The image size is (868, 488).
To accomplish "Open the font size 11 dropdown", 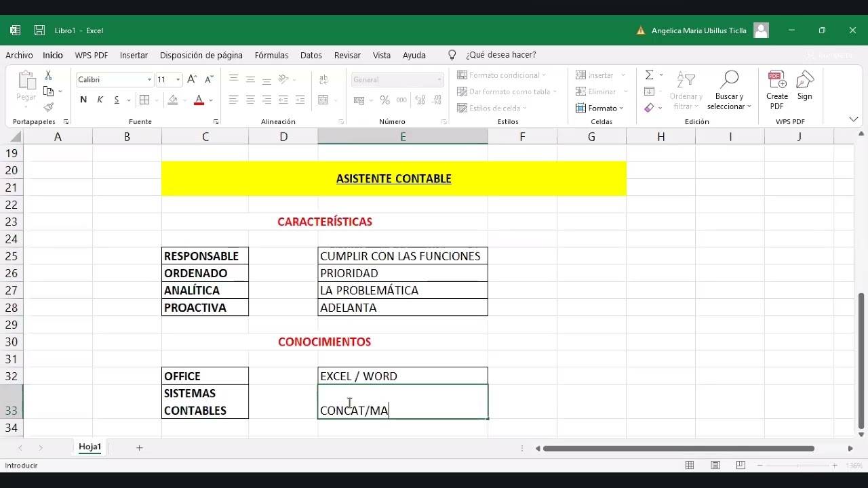I will pyautogui.click(x=178, y=80).
